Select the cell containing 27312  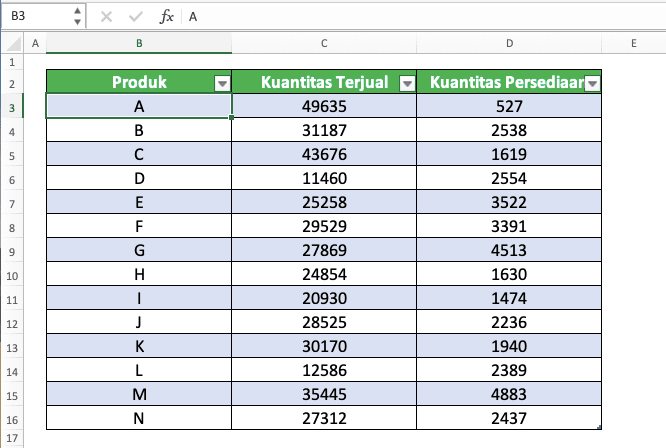pos(324,418)
